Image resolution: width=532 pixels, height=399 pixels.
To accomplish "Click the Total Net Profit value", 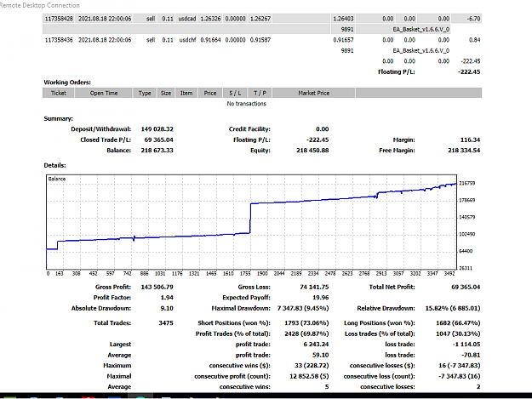I will click(466, 288).
